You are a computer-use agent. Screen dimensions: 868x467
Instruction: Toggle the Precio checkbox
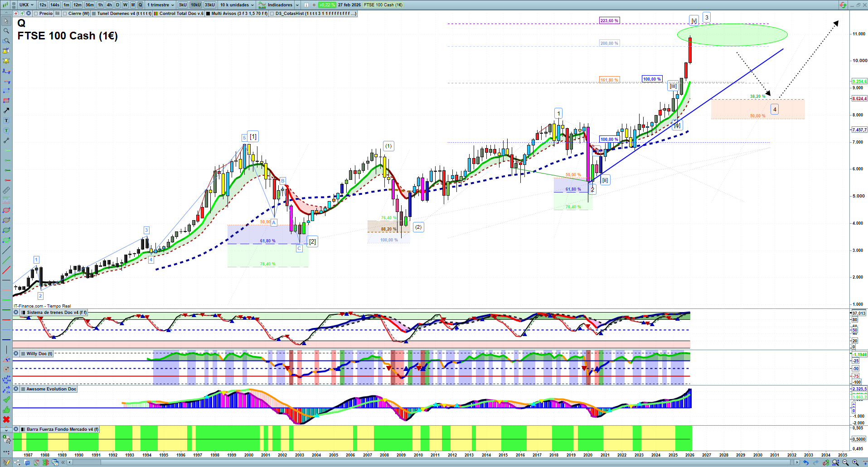[x=36, y=14]
